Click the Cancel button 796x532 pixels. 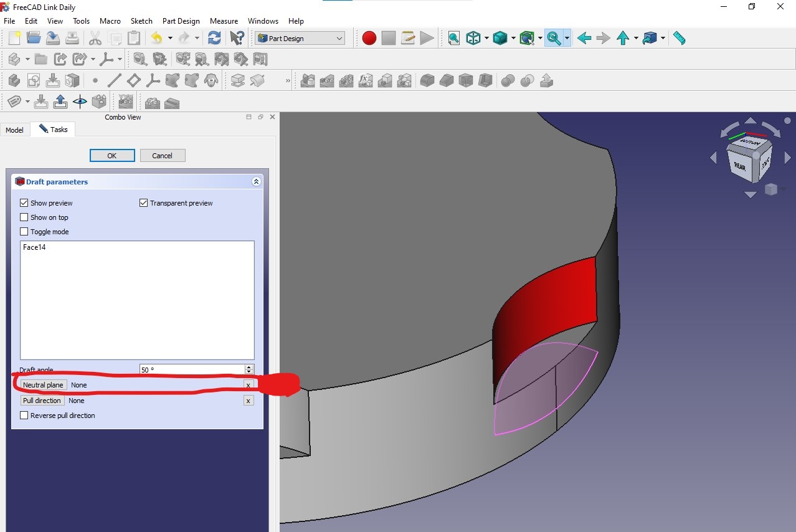[163, 156]
